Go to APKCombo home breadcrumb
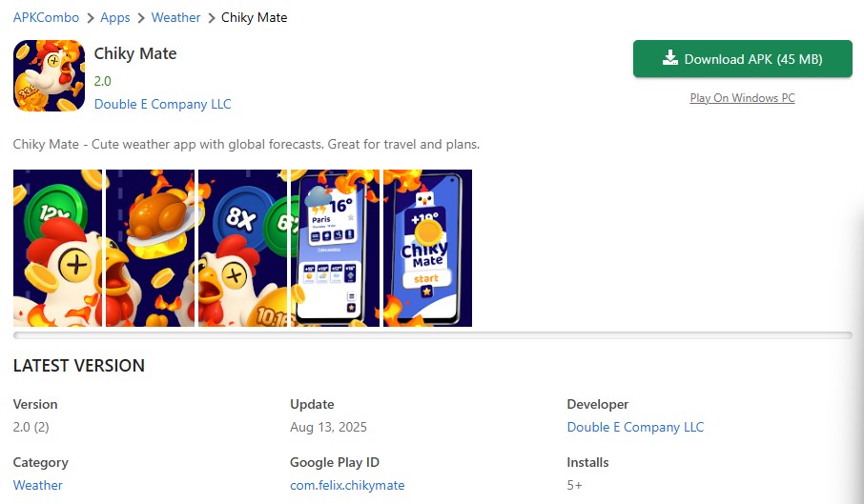 pyautogui.click(x=45, y=17)
